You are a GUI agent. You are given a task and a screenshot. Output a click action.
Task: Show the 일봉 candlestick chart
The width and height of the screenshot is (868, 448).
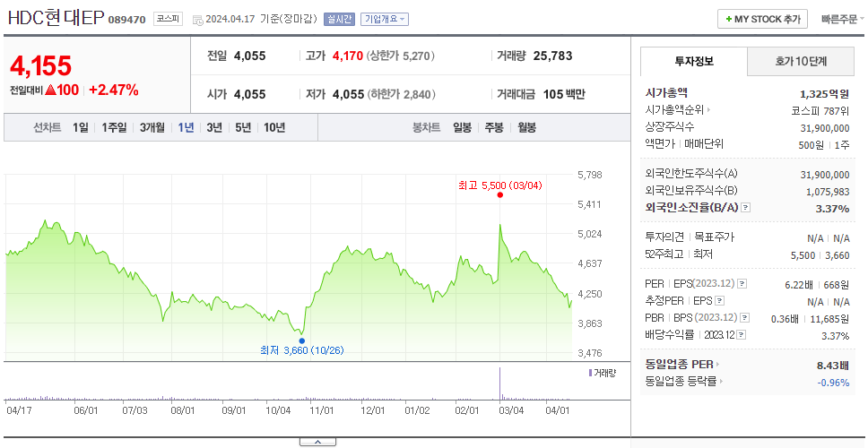pos(462,128)
